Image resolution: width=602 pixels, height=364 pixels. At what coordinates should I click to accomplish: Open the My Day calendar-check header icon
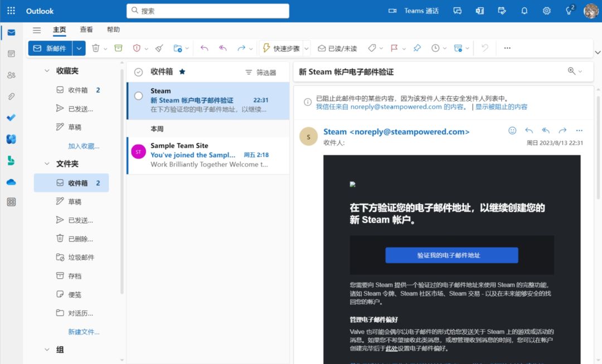(502, 11)
